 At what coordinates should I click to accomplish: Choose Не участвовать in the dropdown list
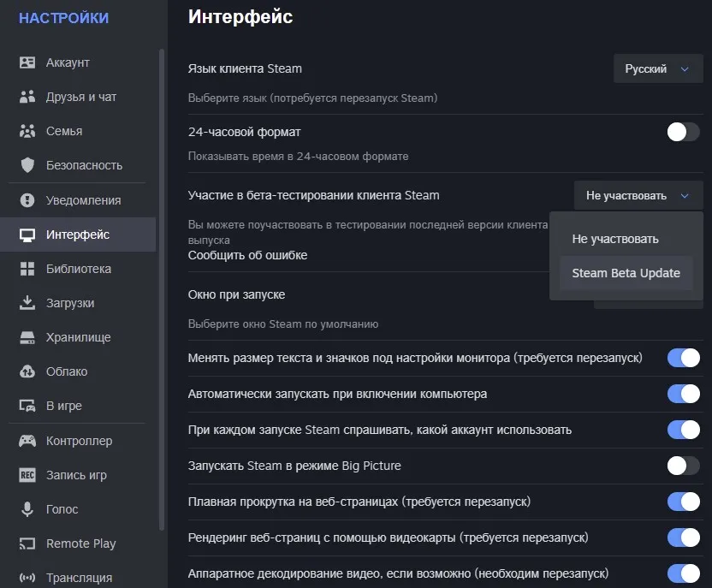626,239
